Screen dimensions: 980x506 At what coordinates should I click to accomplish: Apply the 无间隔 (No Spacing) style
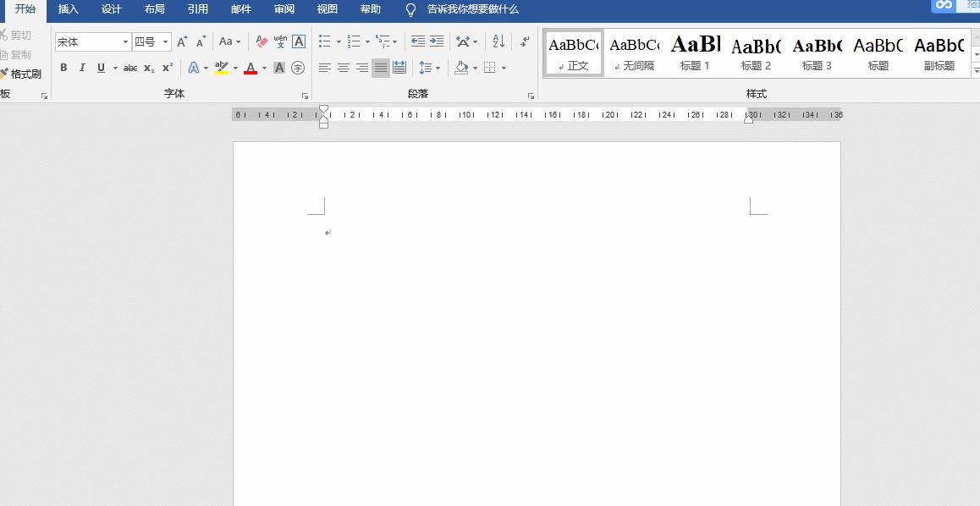(x=635, y=53)
